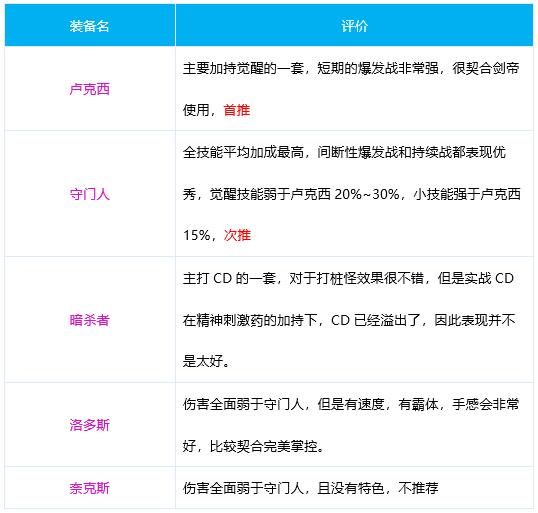Select the 奈克斯 equipment name

pos(90,488)
